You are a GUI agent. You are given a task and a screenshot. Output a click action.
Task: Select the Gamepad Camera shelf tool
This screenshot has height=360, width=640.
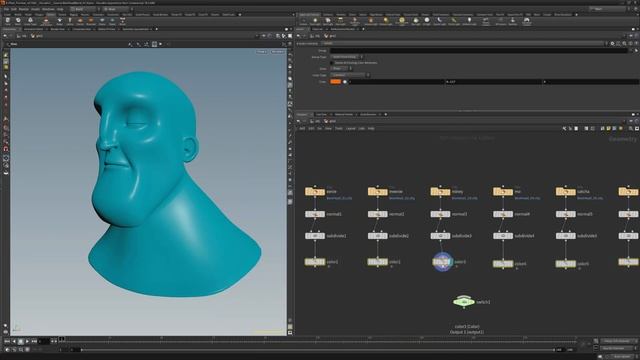527,21
